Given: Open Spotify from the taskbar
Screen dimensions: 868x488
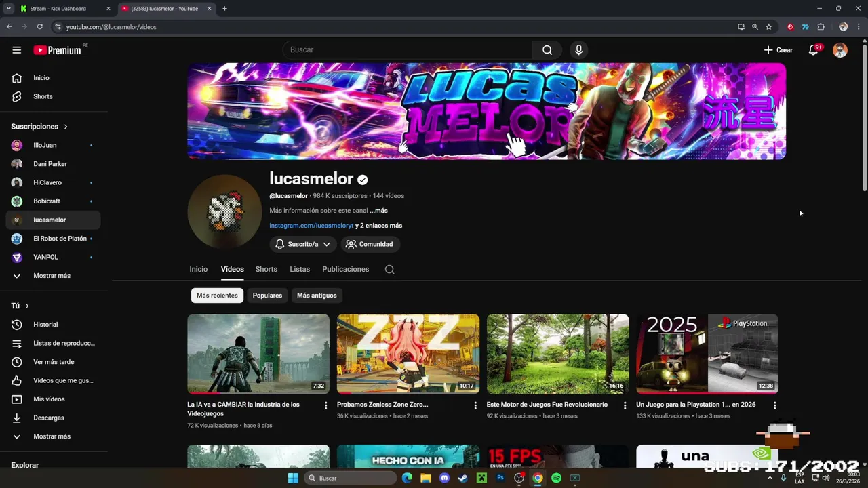Looking at the screenshot, I should tap(556, 478).
